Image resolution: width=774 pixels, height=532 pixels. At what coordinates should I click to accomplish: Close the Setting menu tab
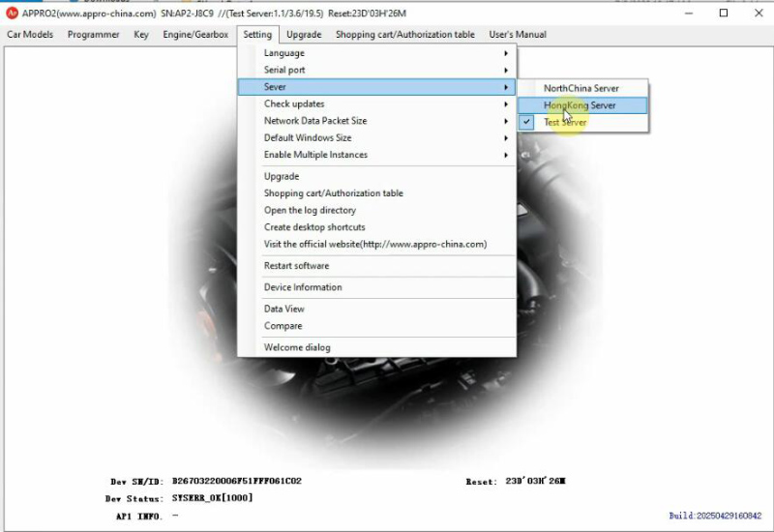tap(257, 35)
